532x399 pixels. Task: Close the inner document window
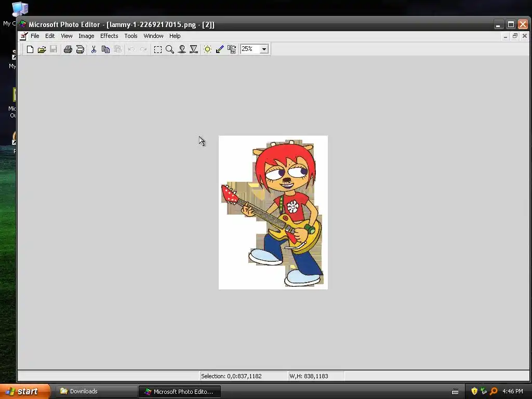point(525,36)
